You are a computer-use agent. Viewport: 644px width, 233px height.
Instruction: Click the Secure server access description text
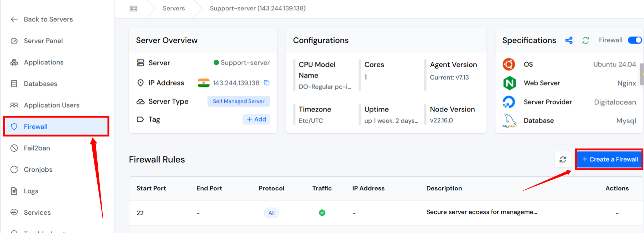point(482,212)
